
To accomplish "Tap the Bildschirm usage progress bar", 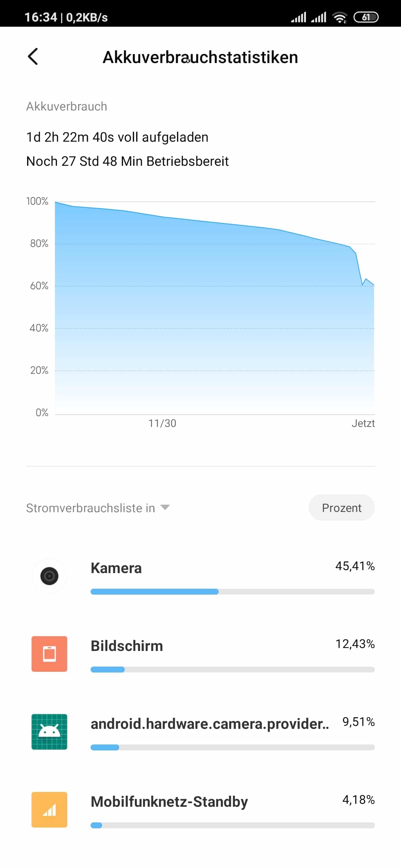I will coord(232,670).
